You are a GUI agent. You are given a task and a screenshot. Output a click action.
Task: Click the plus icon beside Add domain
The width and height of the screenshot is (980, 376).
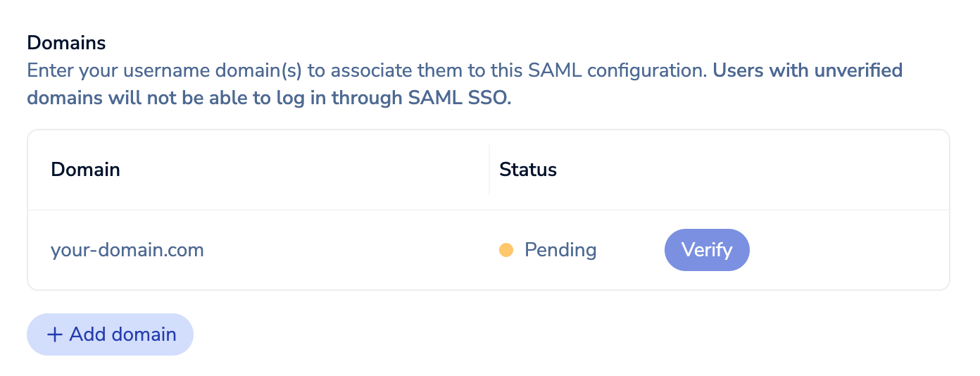click(55, 334)
